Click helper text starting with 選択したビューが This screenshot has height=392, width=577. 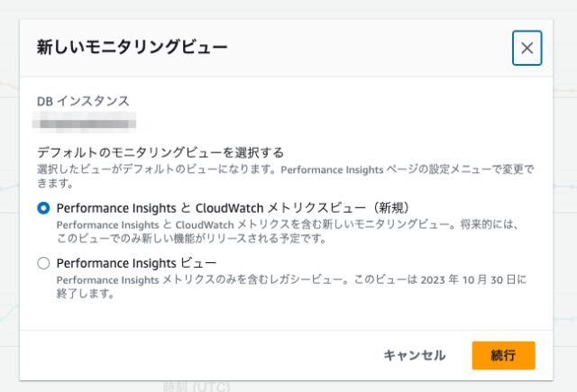286,176
